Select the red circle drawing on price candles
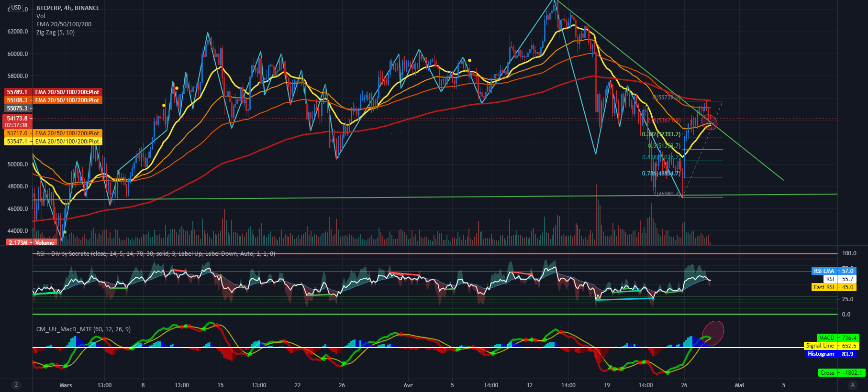Screen dimensions: 868x392 pyautogui.click(x=710, y=123)
